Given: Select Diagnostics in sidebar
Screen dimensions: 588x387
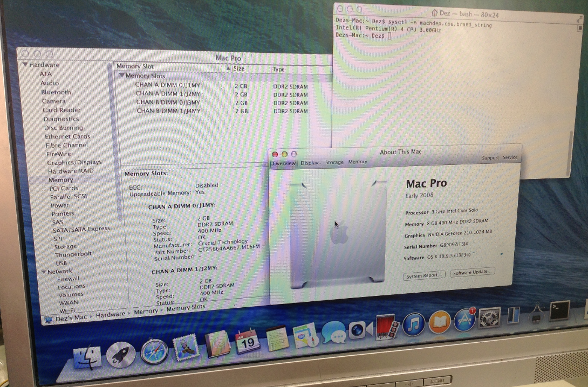Looking at the screenshot, I should click(x=61, y=119).
